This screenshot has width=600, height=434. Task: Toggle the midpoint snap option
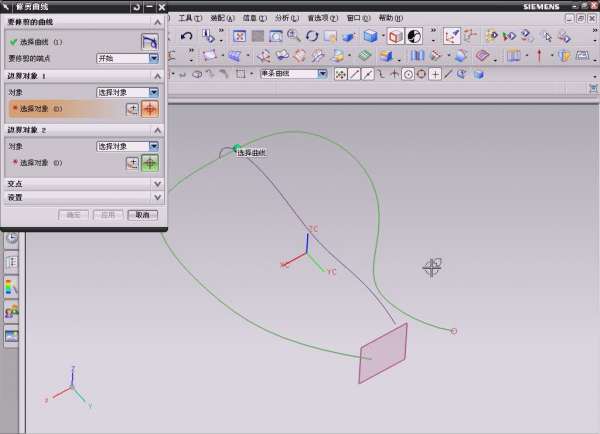point(369,74)
